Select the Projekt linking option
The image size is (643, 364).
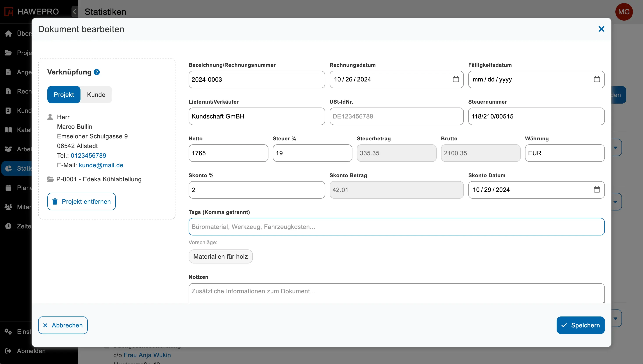64,94
